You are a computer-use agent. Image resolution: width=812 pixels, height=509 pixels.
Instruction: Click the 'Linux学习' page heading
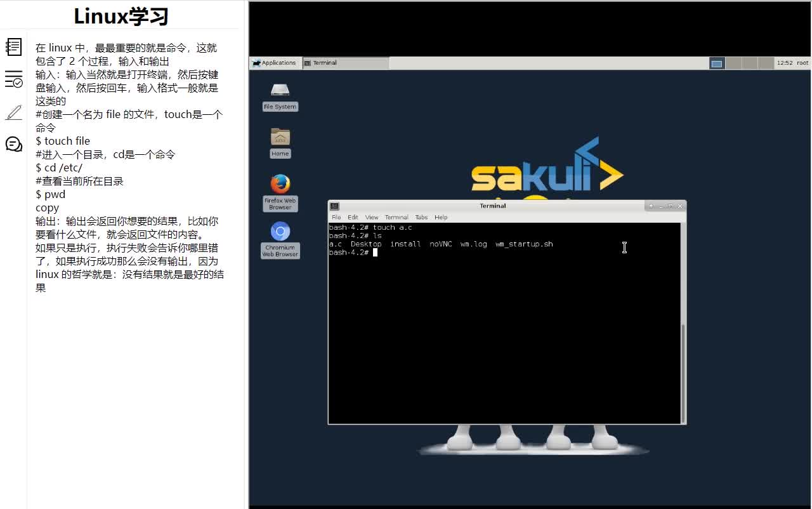coord(121,16)
